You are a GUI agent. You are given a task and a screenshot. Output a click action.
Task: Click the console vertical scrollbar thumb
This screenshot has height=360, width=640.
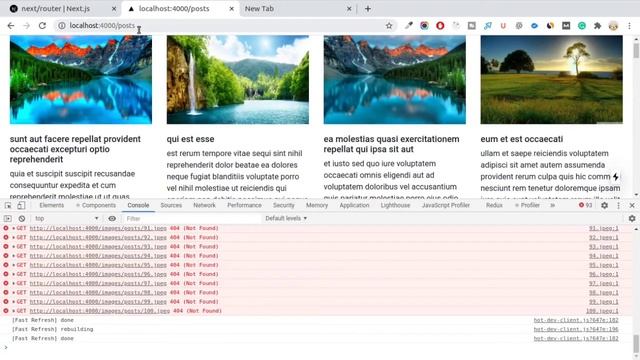[x=636, y=344]
